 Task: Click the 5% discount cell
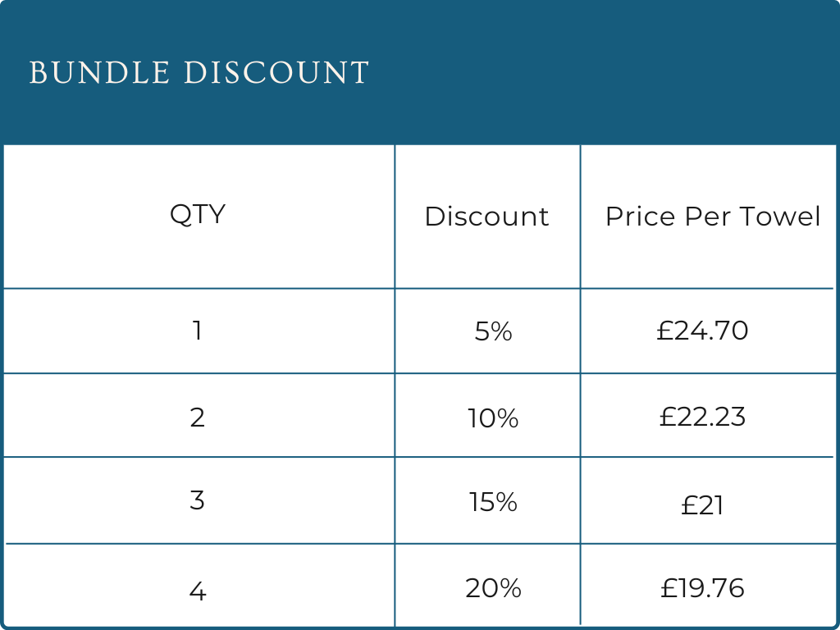tap(493, 331)
